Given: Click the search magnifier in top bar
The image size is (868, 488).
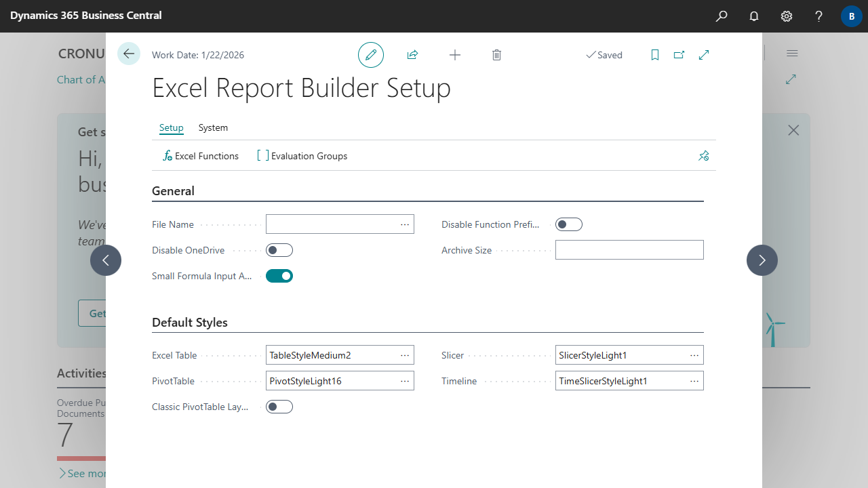Looking at the screenshot, I should click(x=722, y=16).
